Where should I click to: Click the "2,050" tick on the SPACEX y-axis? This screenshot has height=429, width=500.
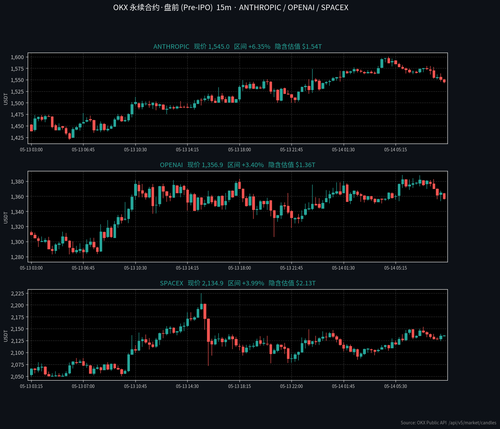coord(17,377)
